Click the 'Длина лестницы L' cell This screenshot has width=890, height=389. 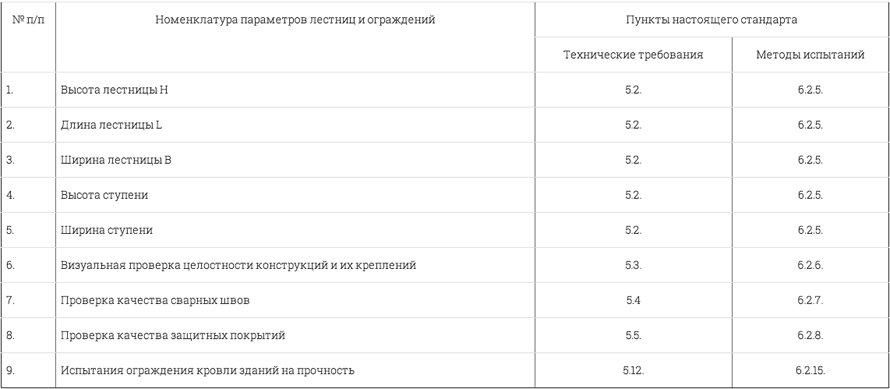pyautogui.click(x=111, y=125)
